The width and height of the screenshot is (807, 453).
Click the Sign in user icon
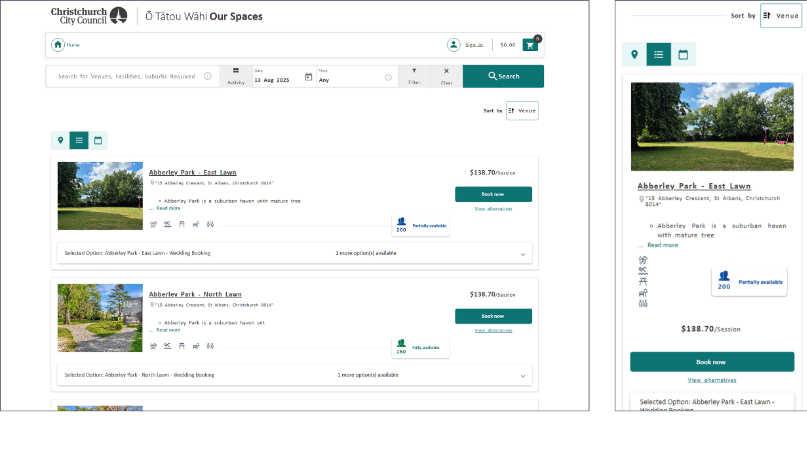coord(454,45)
